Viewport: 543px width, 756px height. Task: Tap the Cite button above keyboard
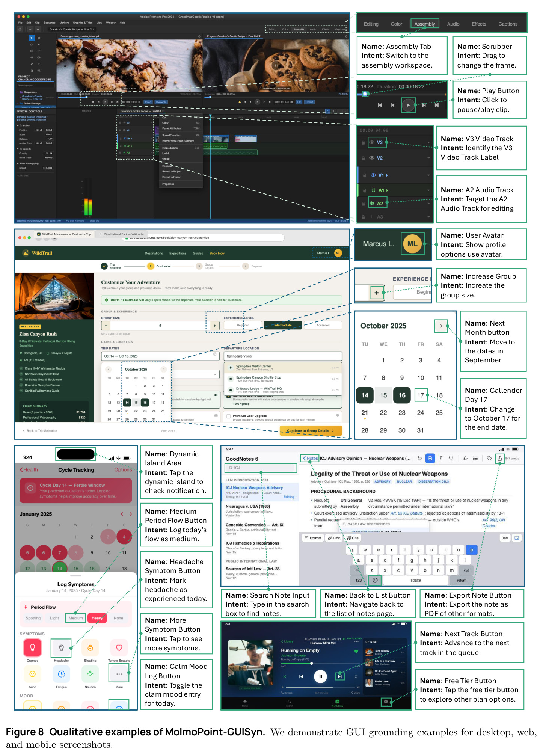coord(353,538)
